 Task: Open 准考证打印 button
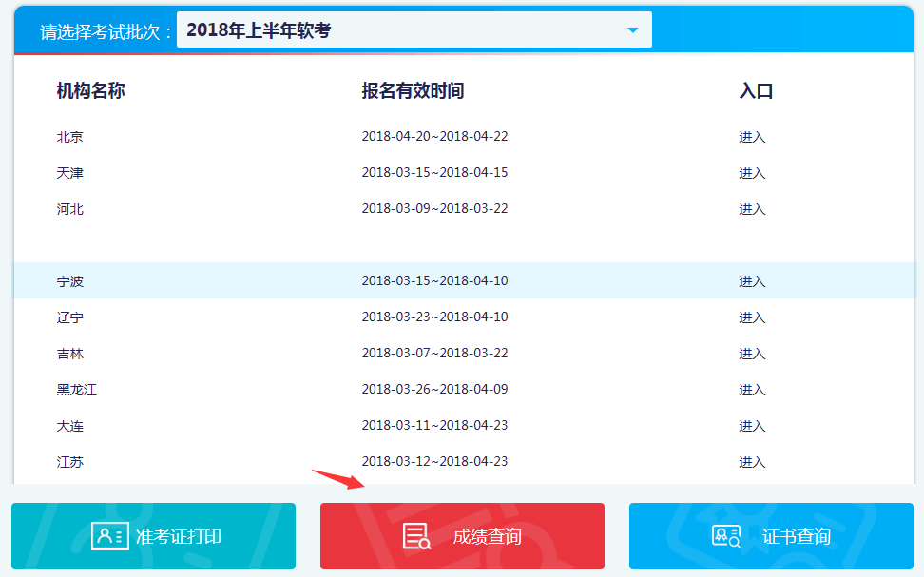coord(153,536)
